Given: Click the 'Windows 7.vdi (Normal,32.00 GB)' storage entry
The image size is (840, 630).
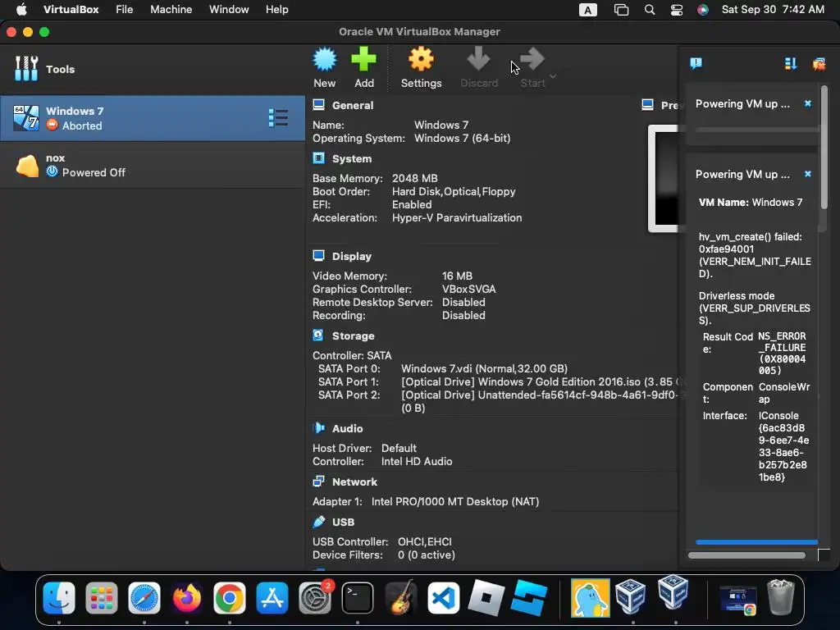Looking at the screenshot, I should (x=484, y=368).
